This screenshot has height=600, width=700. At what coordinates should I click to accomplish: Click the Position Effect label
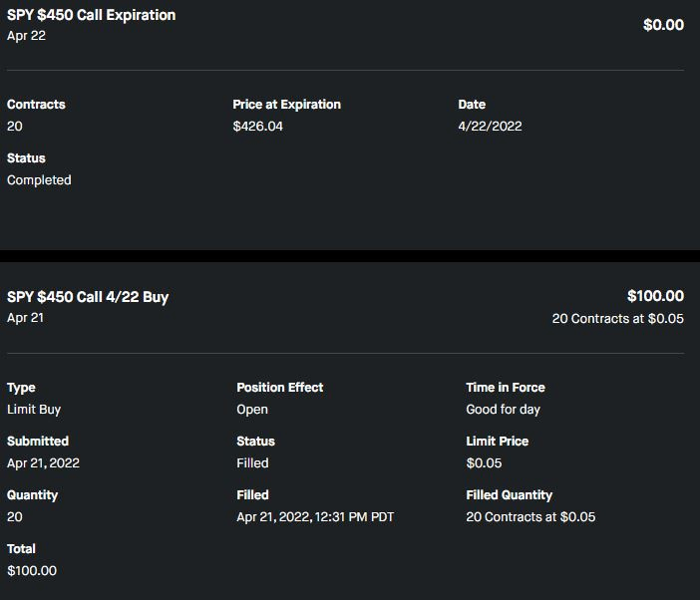[279, 388]
